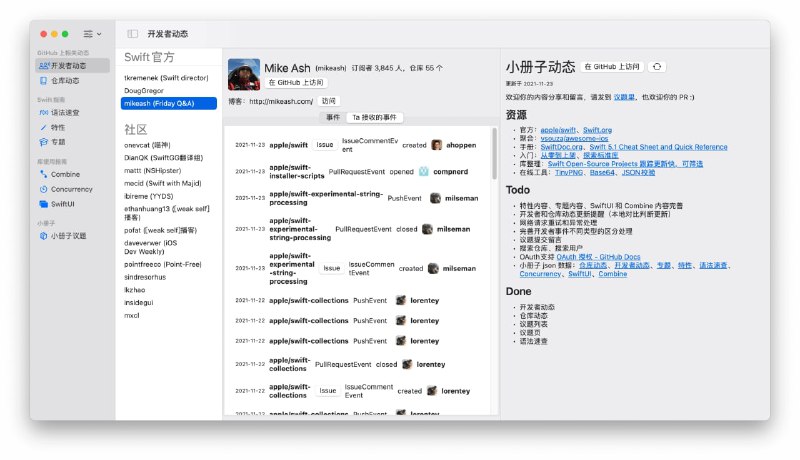The height and width of the screenshot is (460, 800).
Task: Open the JSON校验 link
Action: [638, 172]
